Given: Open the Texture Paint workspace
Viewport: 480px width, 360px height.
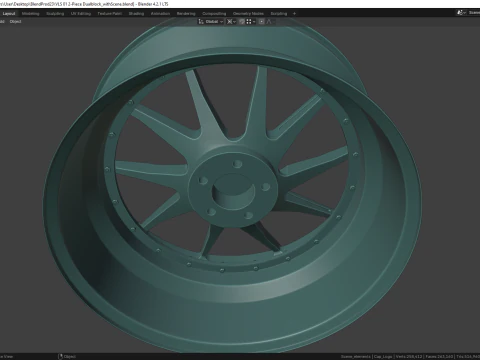Looking at the screenshot, I should point(109,14).
